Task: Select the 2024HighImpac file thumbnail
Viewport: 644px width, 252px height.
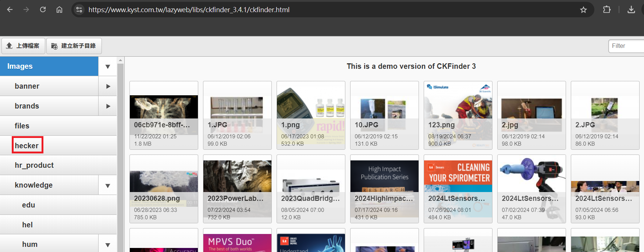Action: pyautogui.click(x=384, y=189)
